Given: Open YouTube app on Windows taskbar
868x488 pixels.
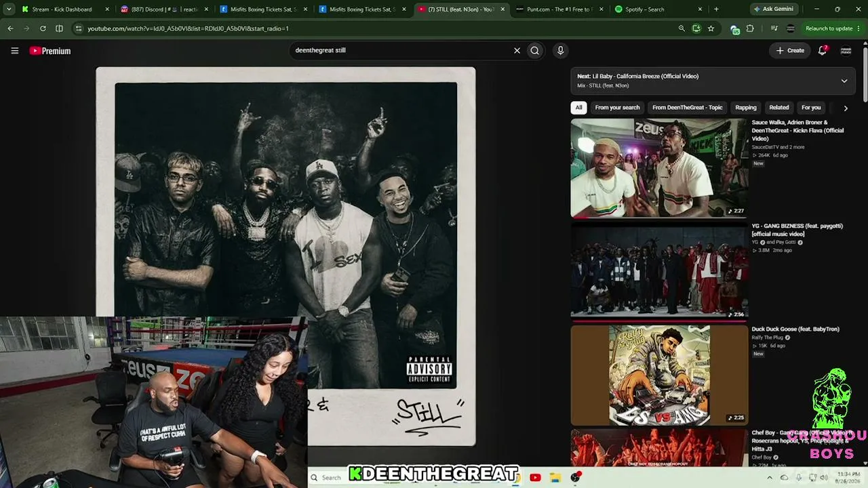Looking at the screenshot, I should [535, 478].
